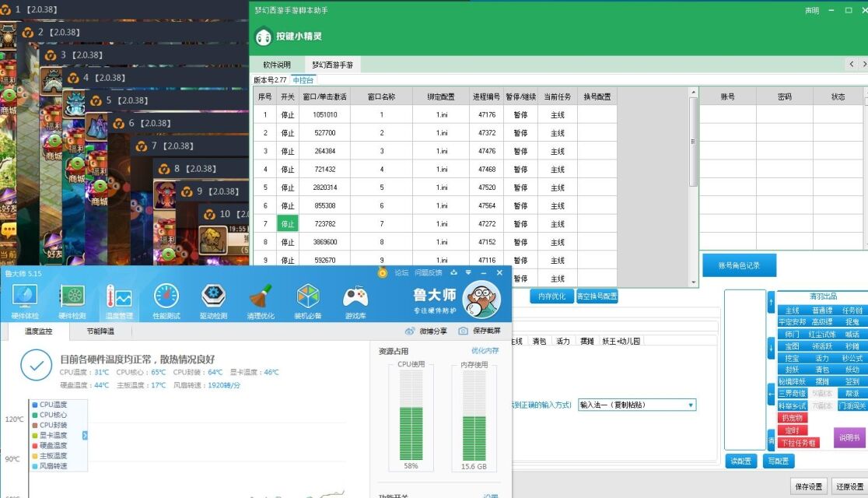Screen dimensions: 868x498
Task: Click the window table scrollbar up arrow
Action: coord(693,92)
